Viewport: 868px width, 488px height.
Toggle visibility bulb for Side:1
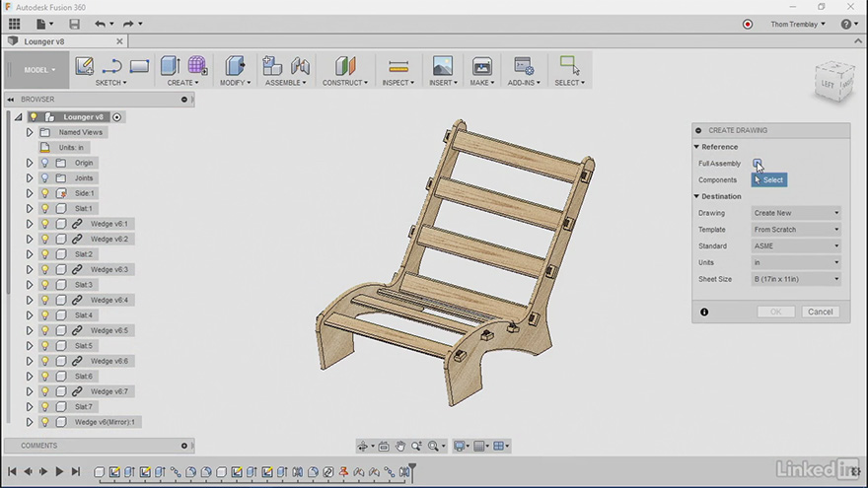[x=44, y=193]
